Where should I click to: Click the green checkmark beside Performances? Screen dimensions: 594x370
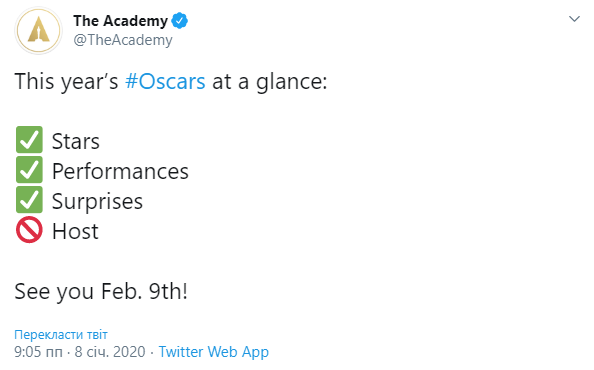coord(29,170)
